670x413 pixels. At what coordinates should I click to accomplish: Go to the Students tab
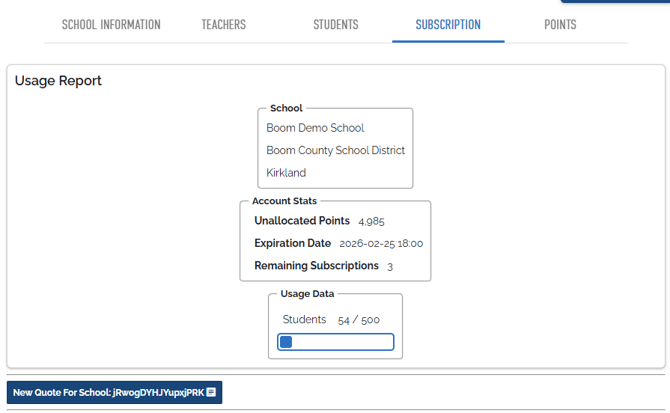335,25
